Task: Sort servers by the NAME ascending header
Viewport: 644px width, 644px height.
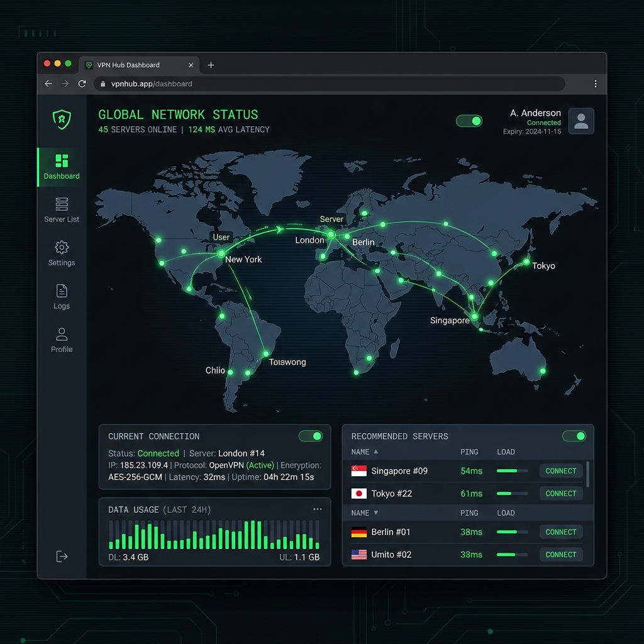Action: [x=364, y=452]
